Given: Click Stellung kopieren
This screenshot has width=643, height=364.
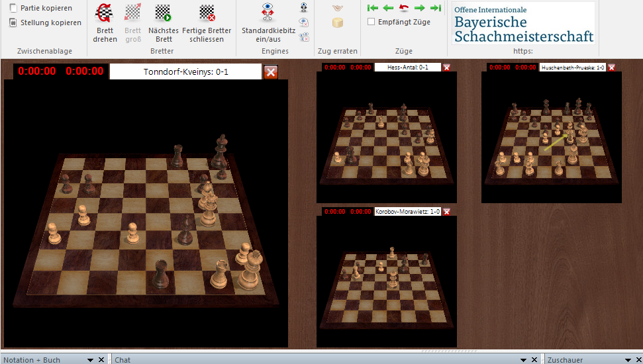Looking at the screenshot, I should (x=14, y=23).
